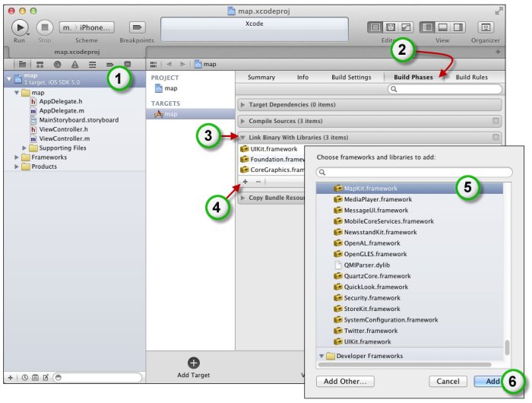The height and width of the screenshot is (403, 532).
Task: Switch to the Summary tab
Action: 261,77
